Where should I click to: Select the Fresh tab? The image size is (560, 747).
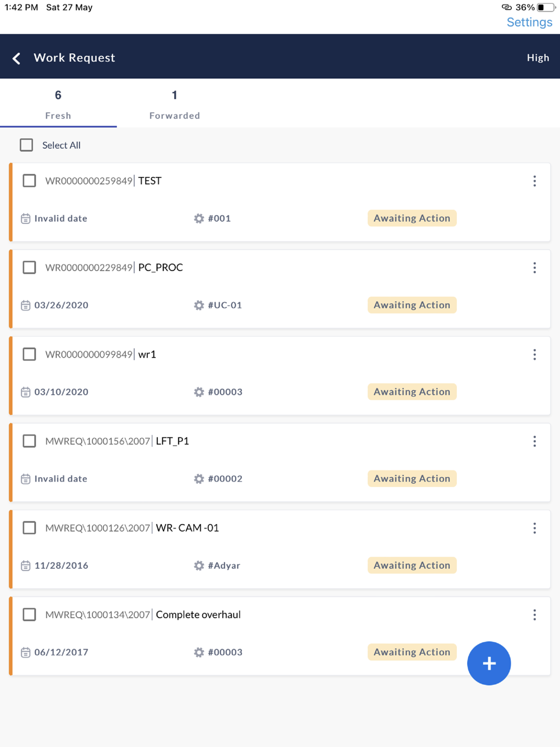click(58, 105)
